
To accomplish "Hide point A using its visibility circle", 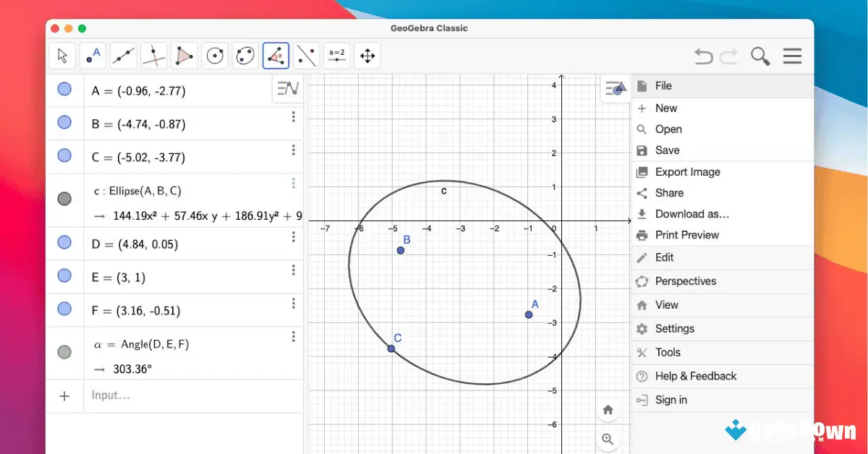I will [65, 88].
